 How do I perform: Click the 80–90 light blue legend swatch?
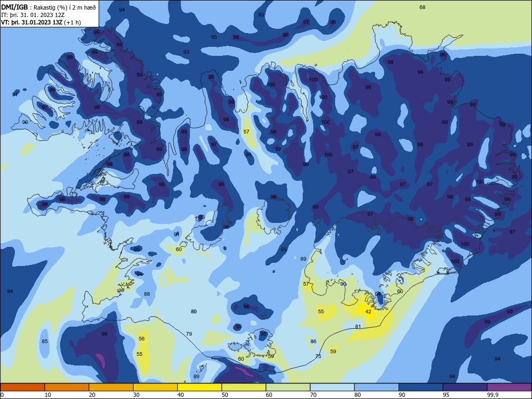coord(377,387)
